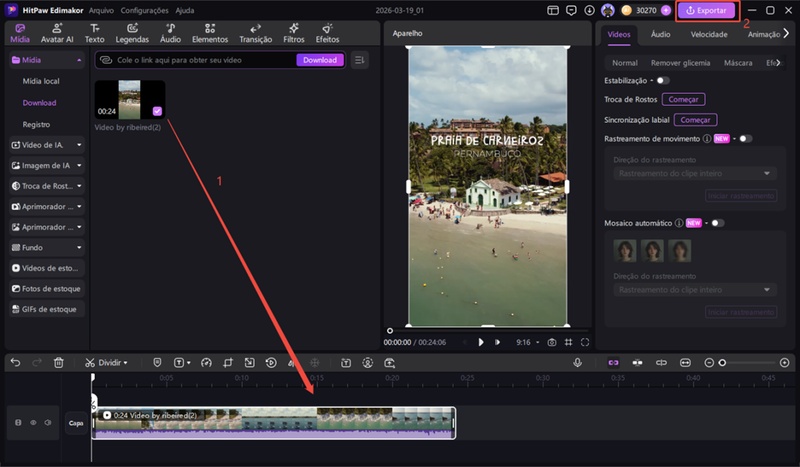This screenshot has width=800, height=467.
Task: Click the microphone voice-over record icon
Action: click(x=578, y=362)
